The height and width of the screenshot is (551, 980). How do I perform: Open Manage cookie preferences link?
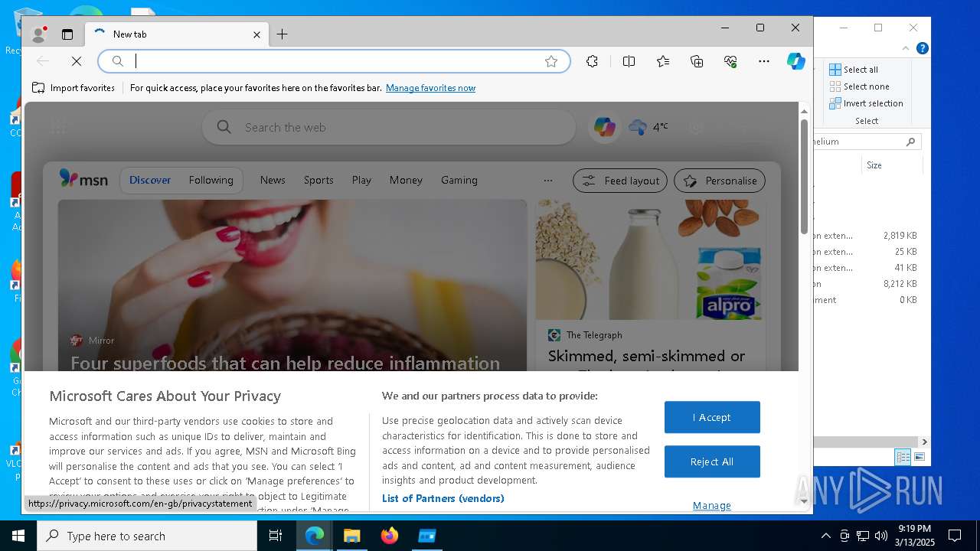712,505
